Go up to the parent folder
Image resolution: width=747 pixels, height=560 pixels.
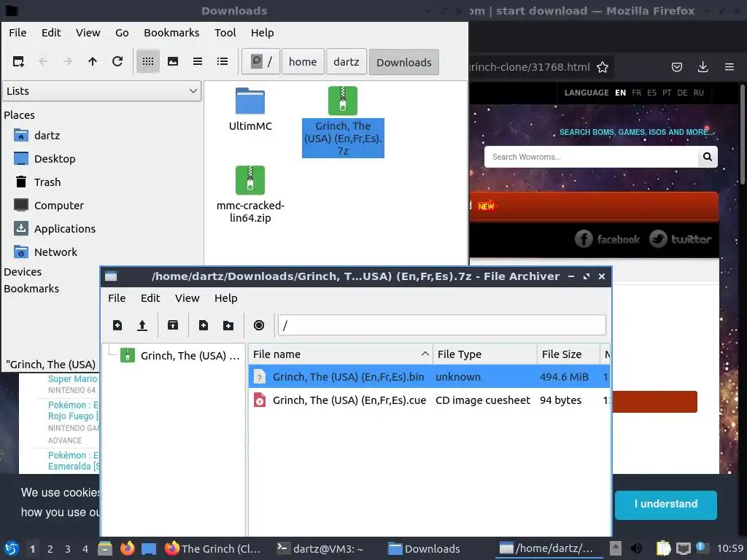tap(93, 61)
